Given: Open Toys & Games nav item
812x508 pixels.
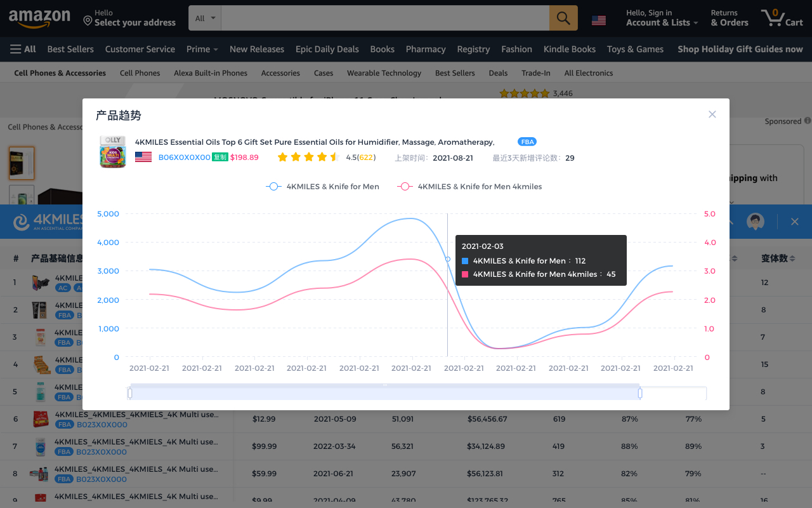Looking at the screenshot, I should pyautogui.click(x=635, y=49).
